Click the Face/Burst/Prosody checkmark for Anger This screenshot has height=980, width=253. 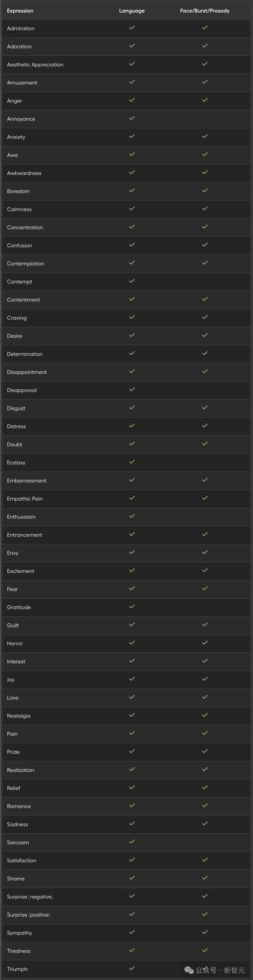click(205, 100)
